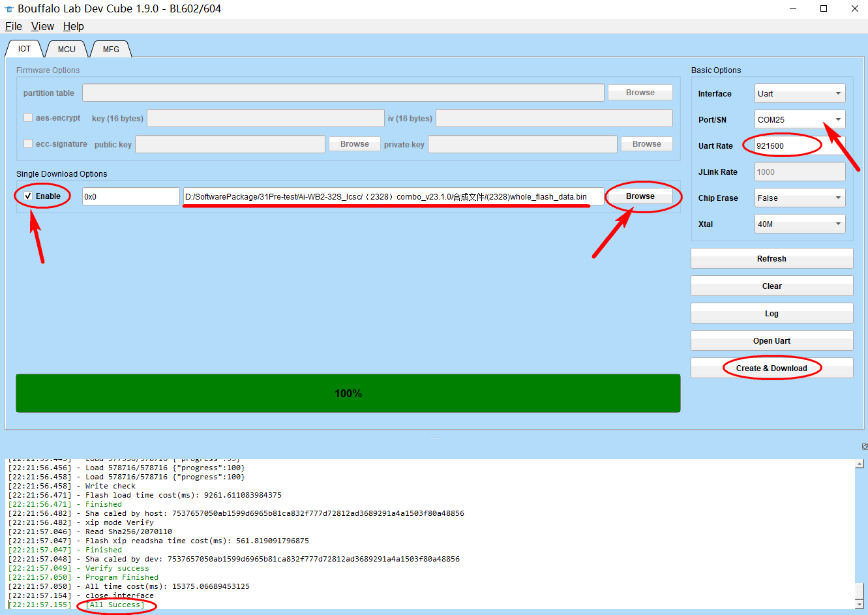
Task: Maximize the Dev Cube window
Action: (x=824, y=9)
